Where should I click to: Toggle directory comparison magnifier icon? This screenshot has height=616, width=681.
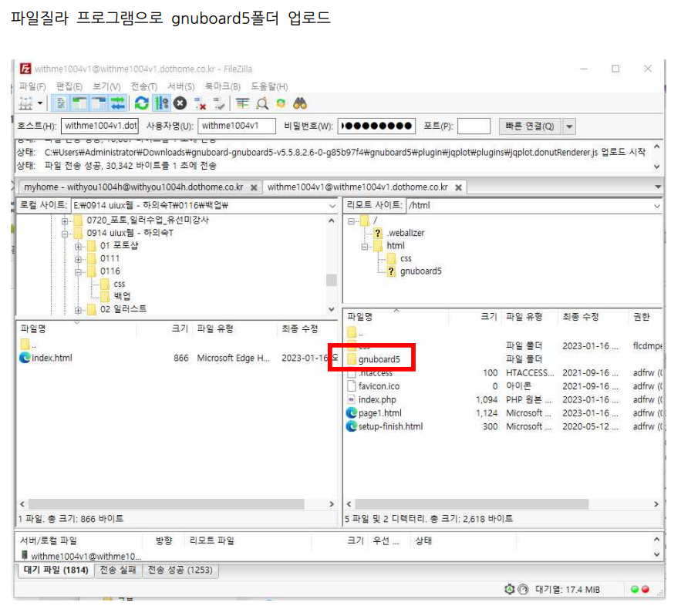pyautogui.click(x=262, y=103)
